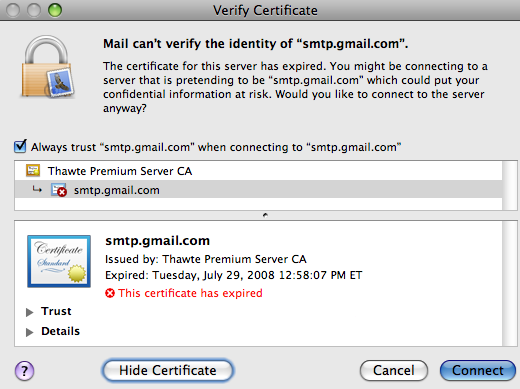Click the certificate chain indent arrow icon

coord(37,190)
